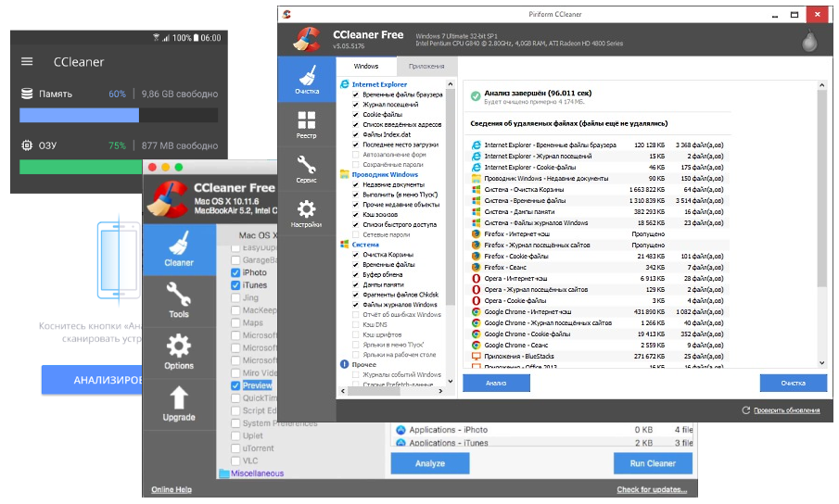
Task: Click CCleaner logo in Windows app header
Action: click(x=307, y=39)
